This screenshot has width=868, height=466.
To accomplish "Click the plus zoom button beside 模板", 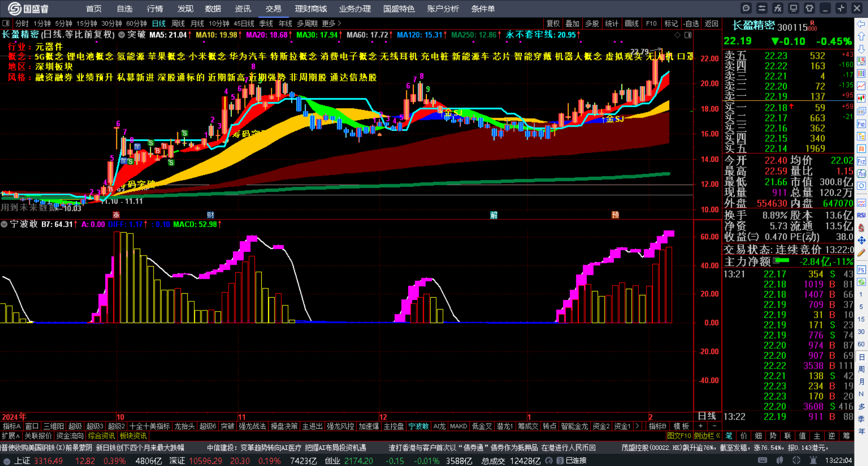I will coord(701,426).
